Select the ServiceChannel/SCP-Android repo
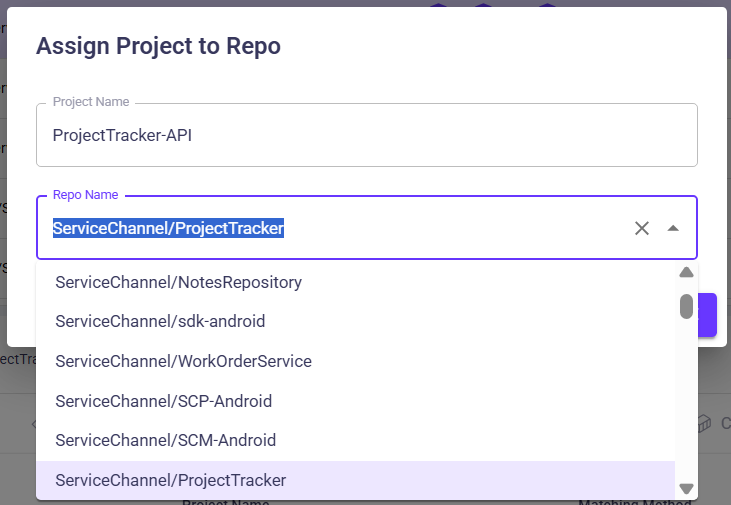The height and width of the screenshot is (505, 731). click(x=163, y=401)
